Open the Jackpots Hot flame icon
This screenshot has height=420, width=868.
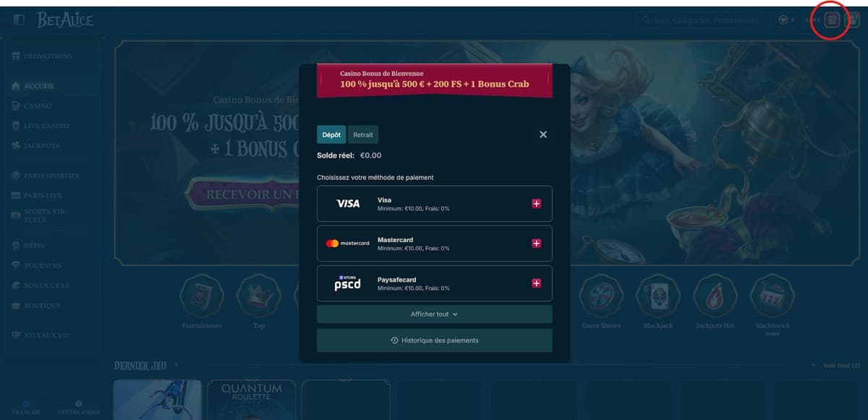715,296
